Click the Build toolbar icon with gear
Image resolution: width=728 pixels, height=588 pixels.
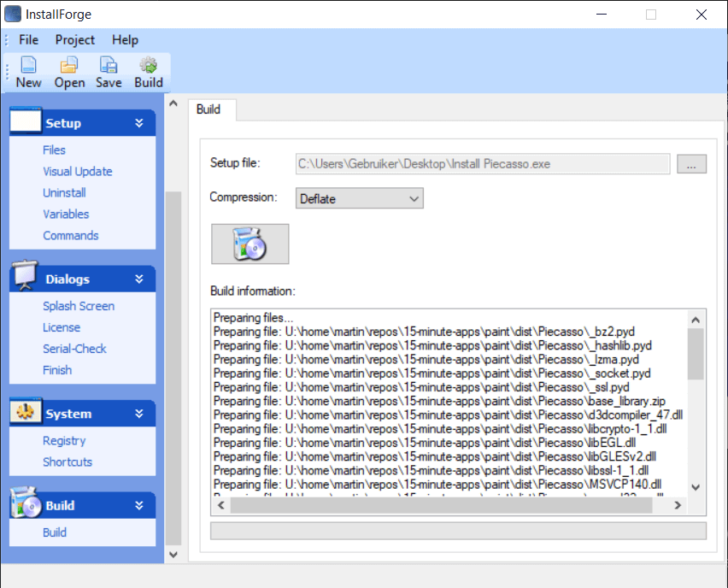pyautogui.click(x=149, y=65)
